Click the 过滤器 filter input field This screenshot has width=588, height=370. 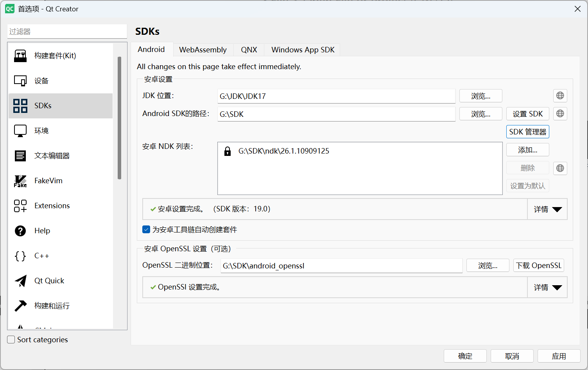pyautogui.click(x=67, y=31)
